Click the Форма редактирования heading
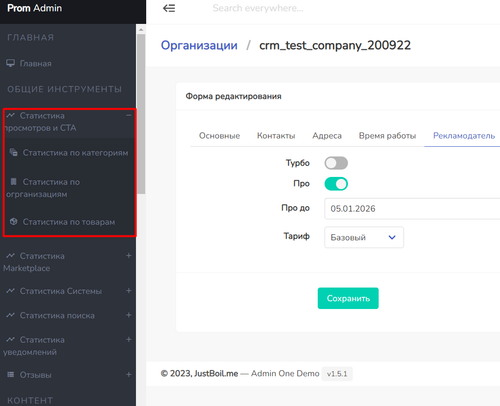This screenshot has width=500, height=406. click(233, 96)
